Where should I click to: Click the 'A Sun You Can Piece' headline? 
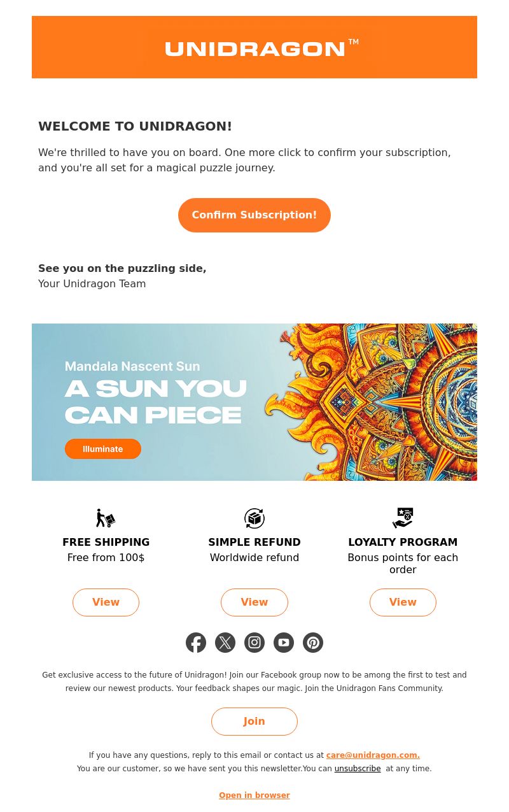click(156, 402)
